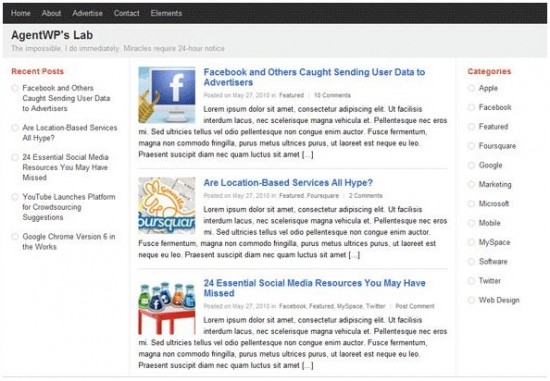This screenshot has height=381, width=550.
Task: Click bullet icon next to Google Chrome post
Action: pos(15,237)
